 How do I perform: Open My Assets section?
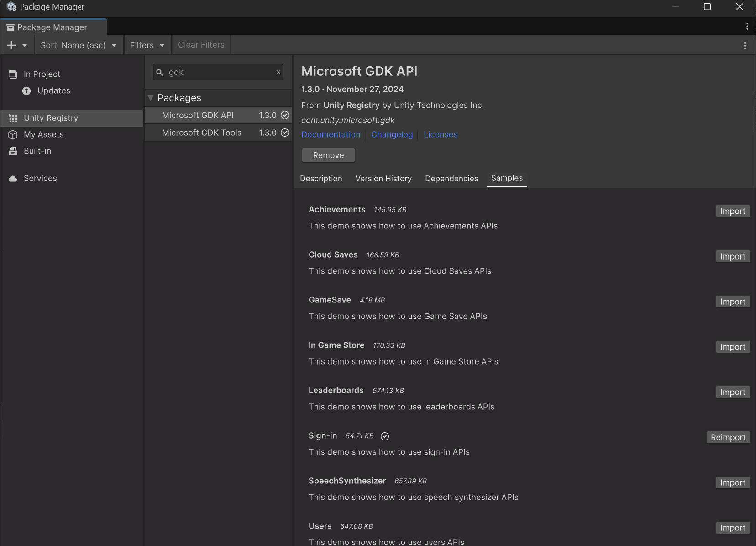[x=43, y=134]
